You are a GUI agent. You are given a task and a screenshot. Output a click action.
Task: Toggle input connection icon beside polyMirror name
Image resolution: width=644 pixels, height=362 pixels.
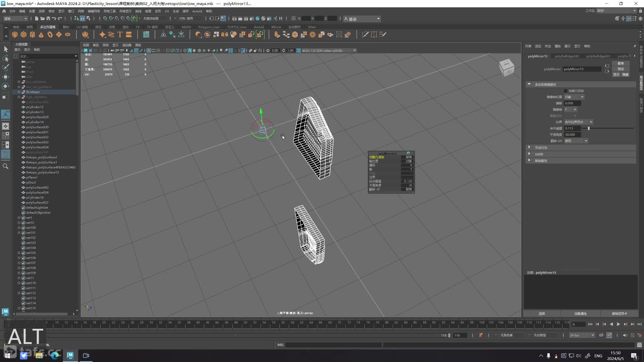(x=607, y=66)
